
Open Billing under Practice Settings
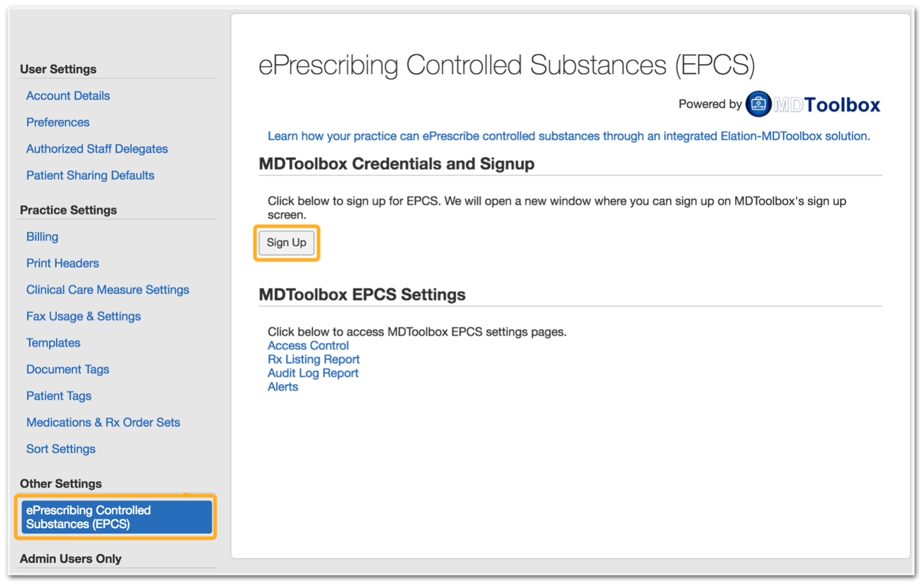[41, 236]
